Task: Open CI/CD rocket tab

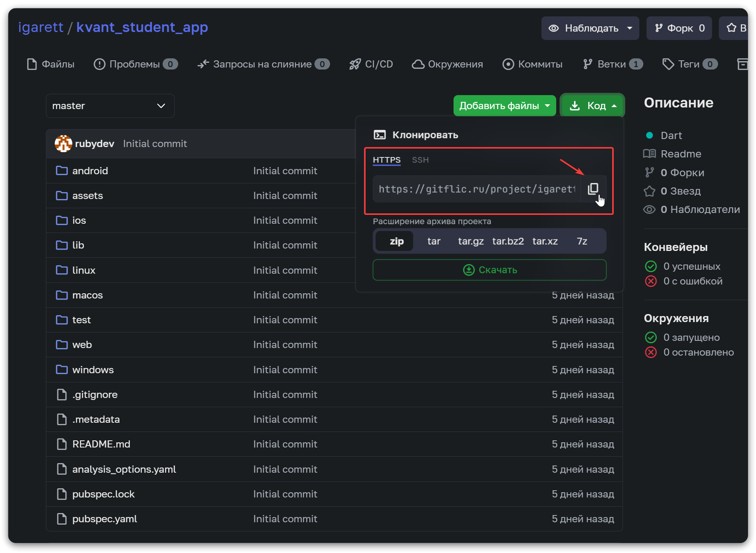Action: [371, 64]
